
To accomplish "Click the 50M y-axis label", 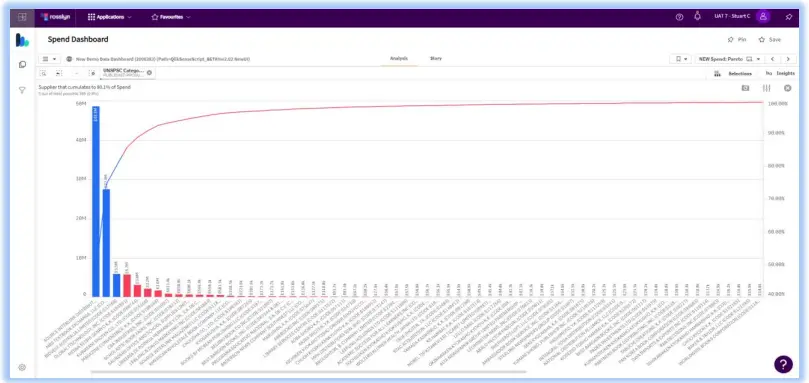I will click(x=80, y=104).
